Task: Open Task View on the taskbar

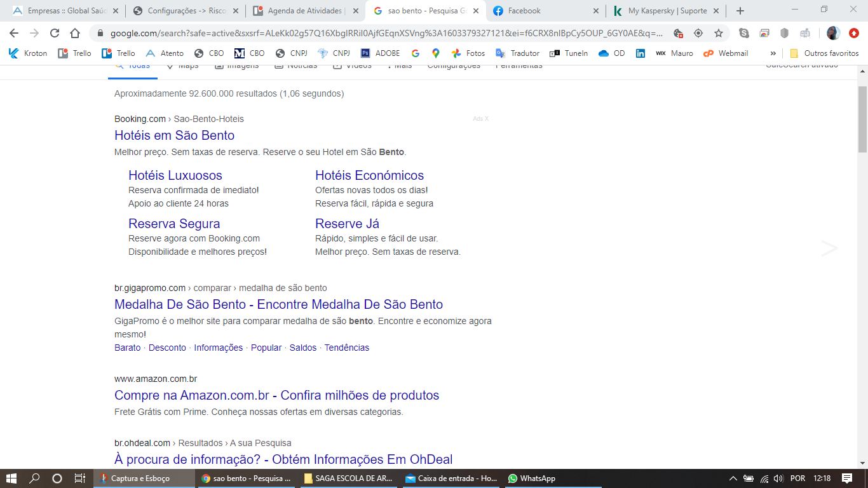Action: coord(80,478)
